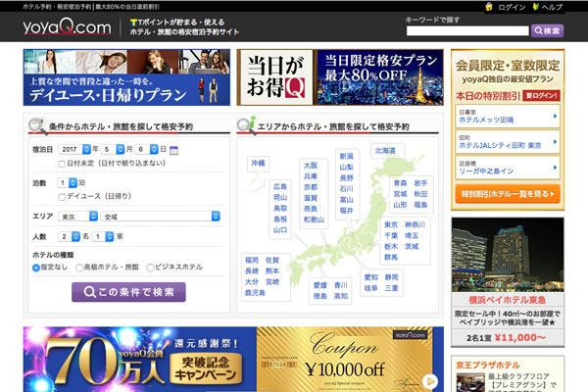
Task: Click the beginner leaf icon beside ヘルプ
Action: [x=535, y=7]
